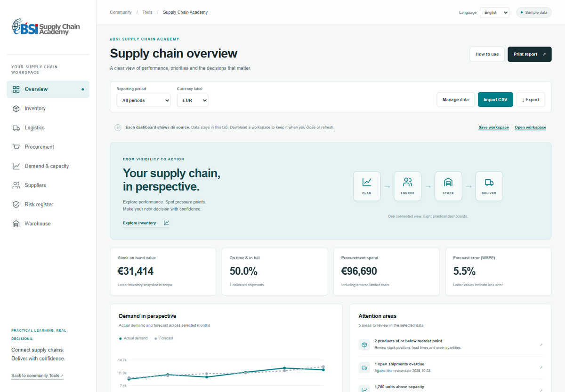Image resolution: width=565 pixels, height=392 pixels.
Task: Click the chart icon next to Explore inventory
Action: tap(166, 223)
